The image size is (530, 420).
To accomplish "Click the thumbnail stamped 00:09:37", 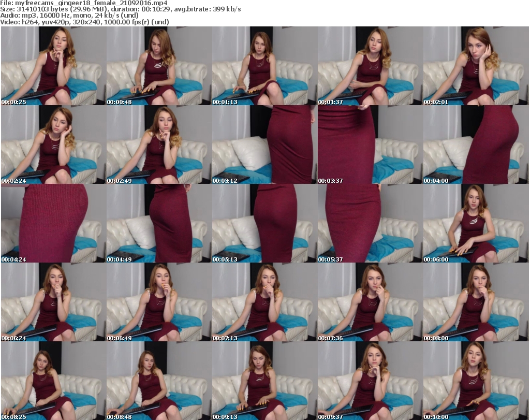I will [x=370, y=381].
